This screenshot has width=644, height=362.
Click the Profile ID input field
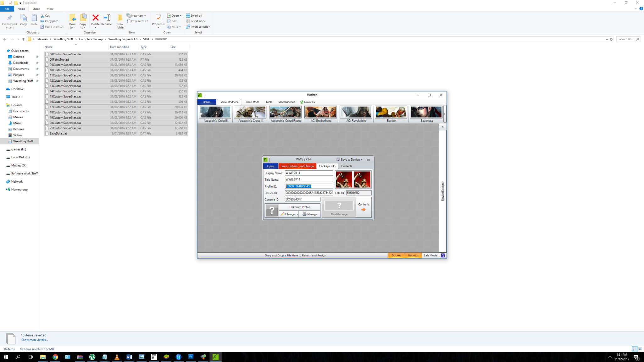pos(309,186)
